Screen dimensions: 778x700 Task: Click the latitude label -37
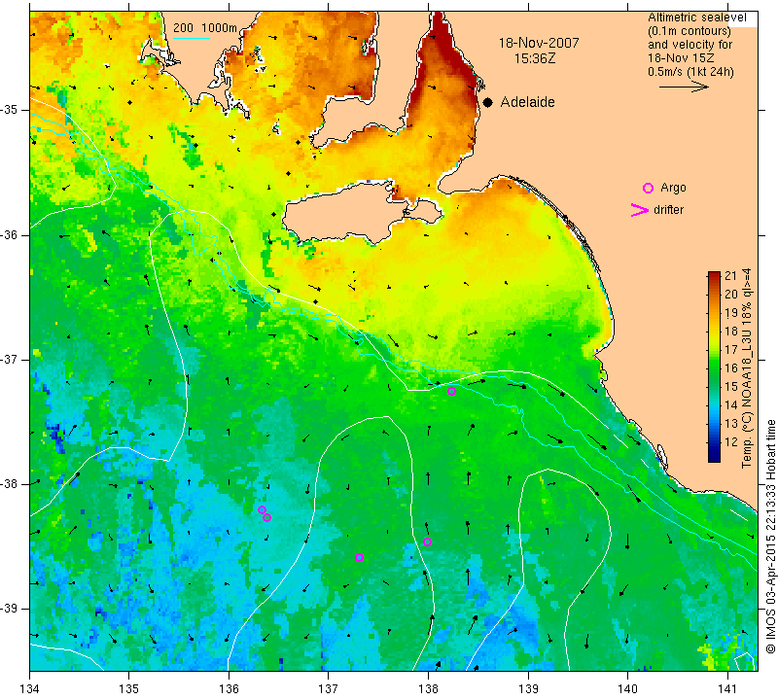click(9, 359)
